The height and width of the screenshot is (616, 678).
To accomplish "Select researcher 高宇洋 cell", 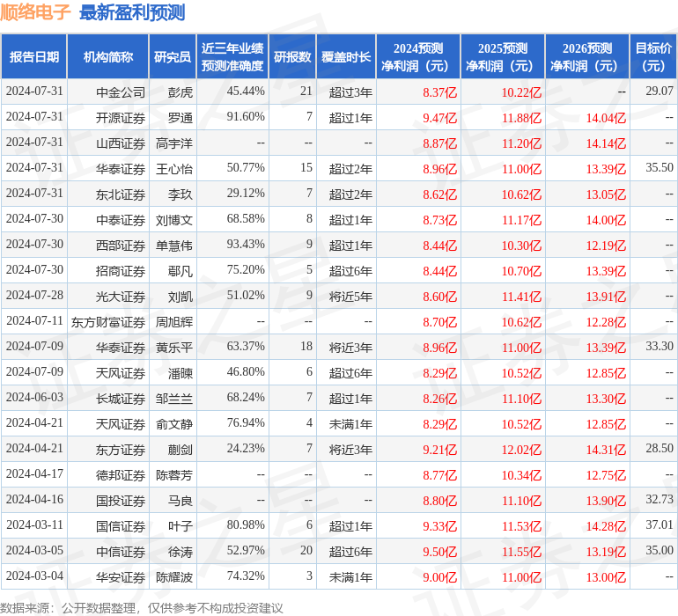I will point(174,143).
